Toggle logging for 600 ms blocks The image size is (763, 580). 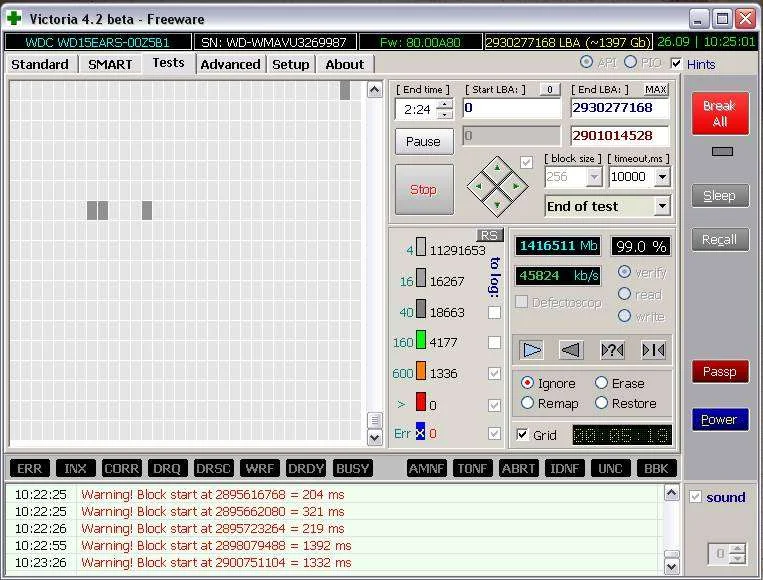click(x=494, y=374)
